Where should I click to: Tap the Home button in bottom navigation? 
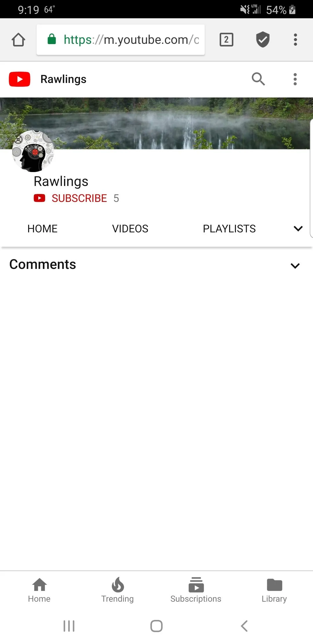pos(39,590)
